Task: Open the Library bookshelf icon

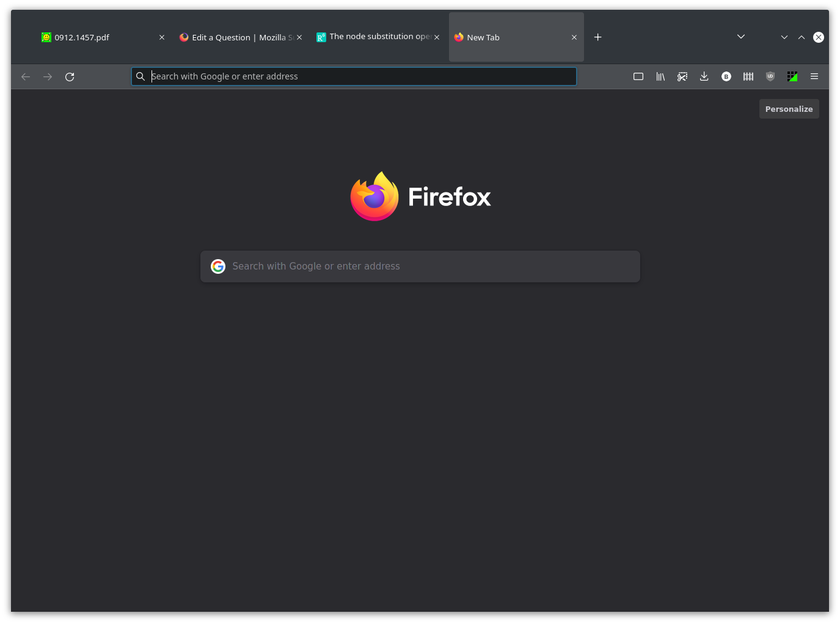Action: [660, 76]
